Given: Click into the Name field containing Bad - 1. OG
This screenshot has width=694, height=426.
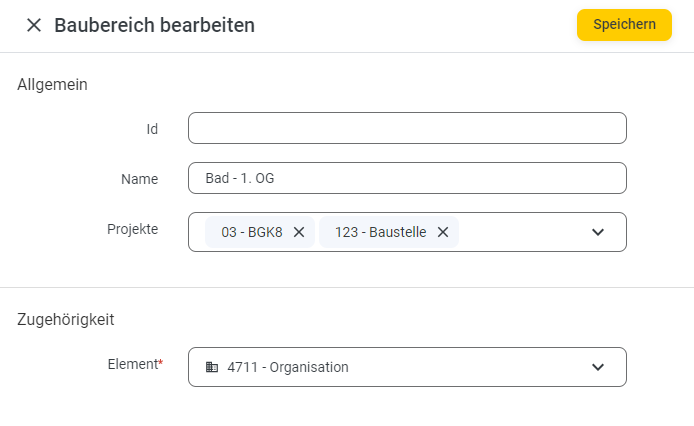Looking at the screenshot, I should (407, 178).
